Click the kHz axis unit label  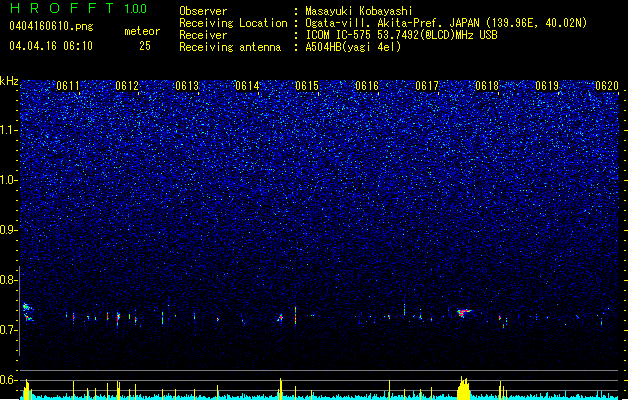[x=9, y=81]
